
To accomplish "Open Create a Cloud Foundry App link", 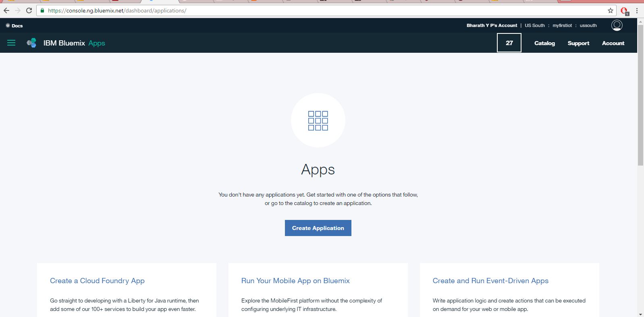I will (x=97, y=281).
